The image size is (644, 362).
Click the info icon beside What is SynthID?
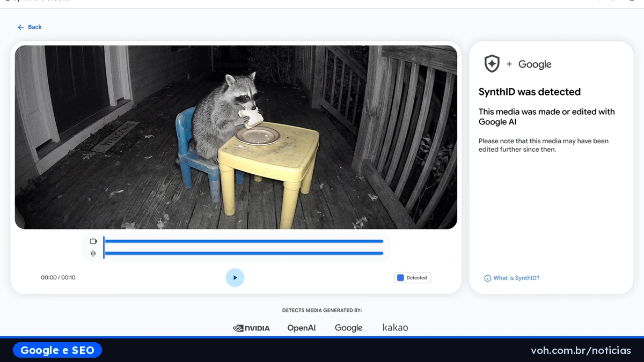click(488, 278)
